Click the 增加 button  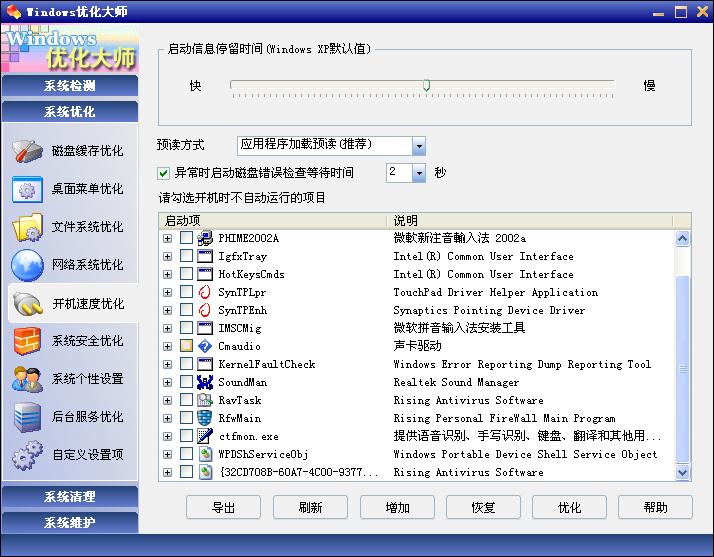click(x=397, y=507)
